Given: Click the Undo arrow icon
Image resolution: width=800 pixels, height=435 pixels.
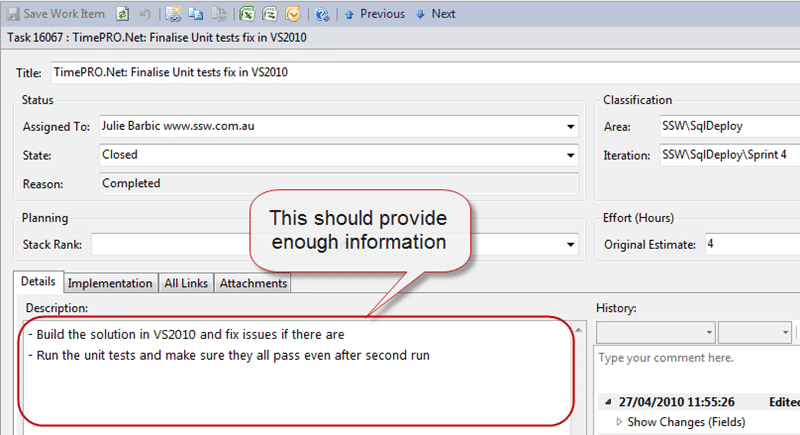Looking at the screenshot, I should (145, 14).
